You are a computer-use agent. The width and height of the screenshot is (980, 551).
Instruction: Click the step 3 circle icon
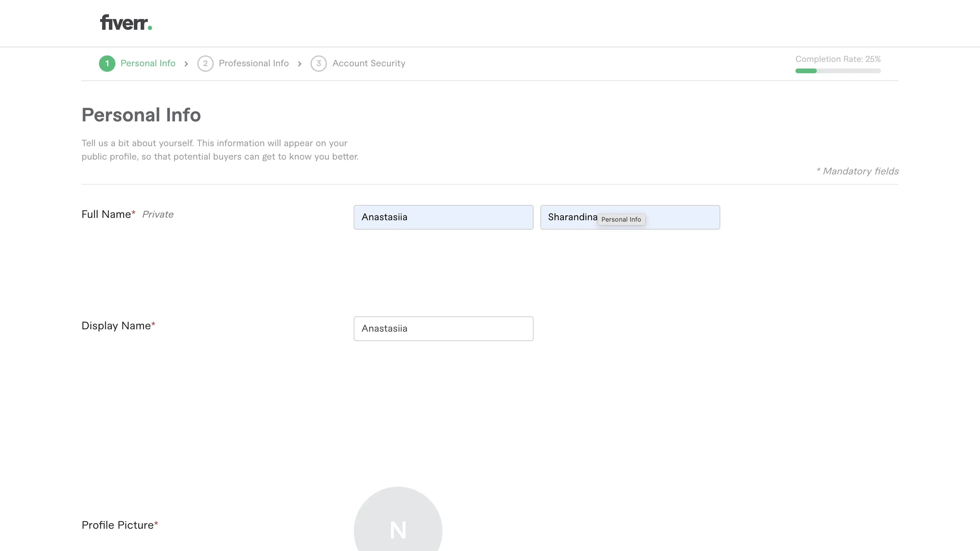tap(318, 64)
